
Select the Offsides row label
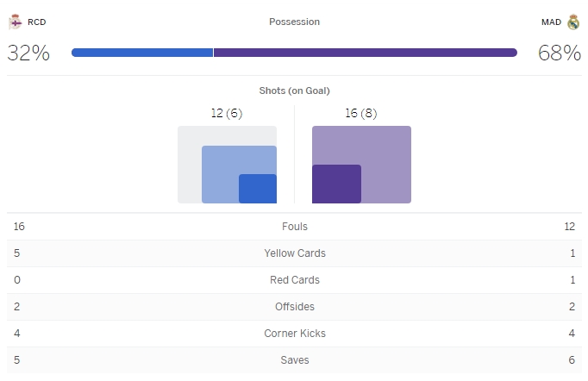294,307
